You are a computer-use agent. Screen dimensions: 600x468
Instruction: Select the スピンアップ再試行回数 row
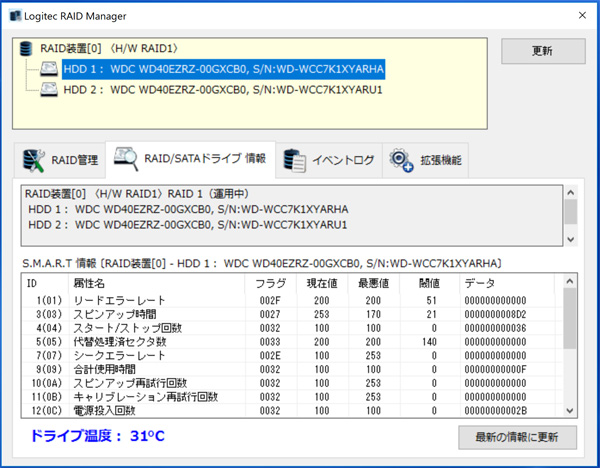pyautogui.click(x=292, y=383)
